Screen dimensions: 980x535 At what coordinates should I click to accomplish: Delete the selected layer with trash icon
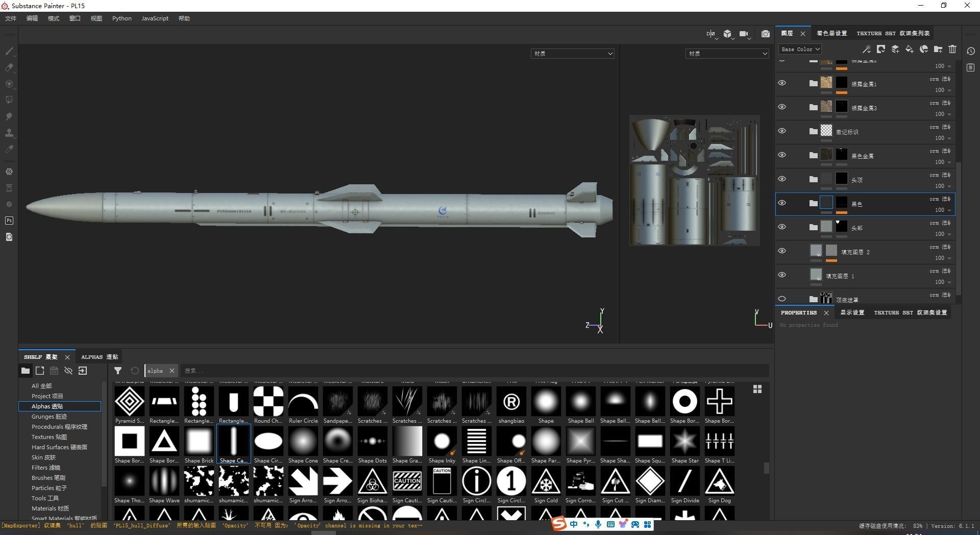pyautogui.click(x=952, y=49)
